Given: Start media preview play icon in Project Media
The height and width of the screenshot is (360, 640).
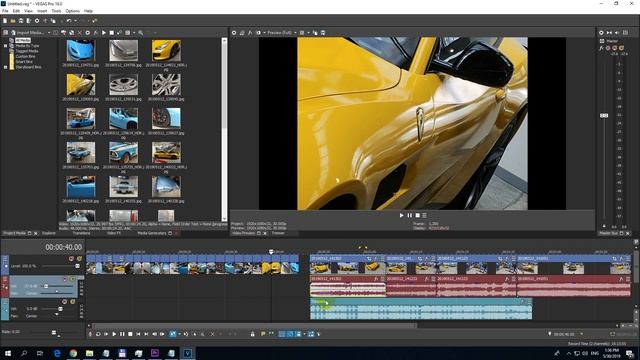Looking at the screenshot, I should click(x=104, y=33).
